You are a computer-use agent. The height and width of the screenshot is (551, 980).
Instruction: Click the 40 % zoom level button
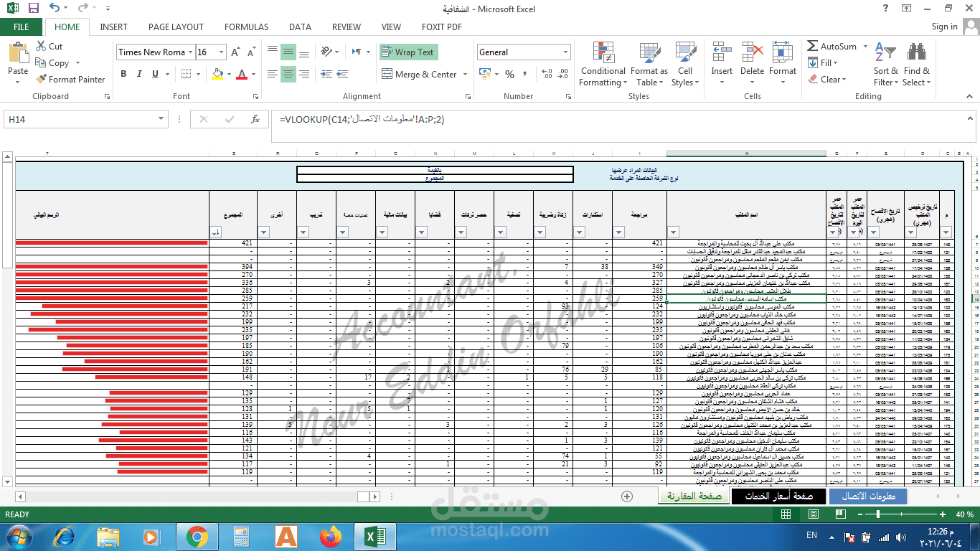964,515
